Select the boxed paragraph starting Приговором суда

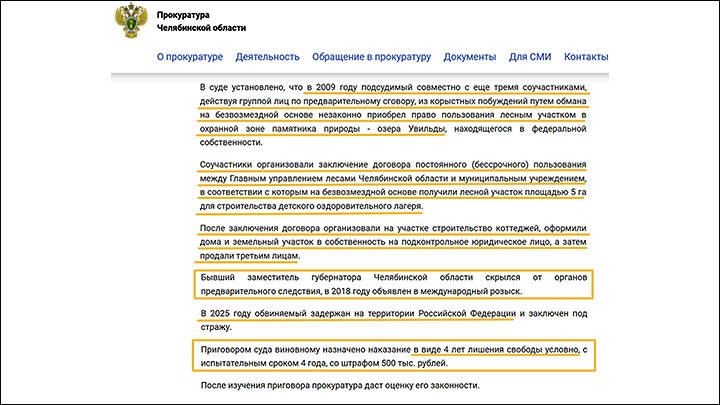tap(392, 355)
